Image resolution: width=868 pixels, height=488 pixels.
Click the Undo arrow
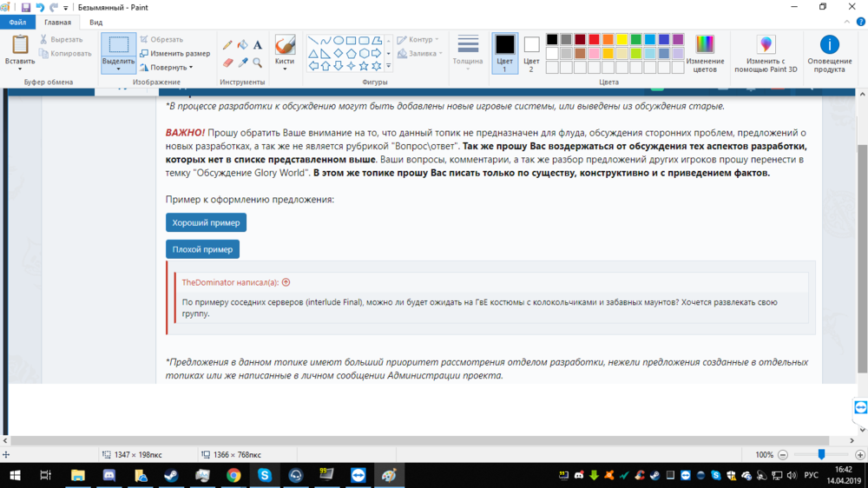coord(40,7)
